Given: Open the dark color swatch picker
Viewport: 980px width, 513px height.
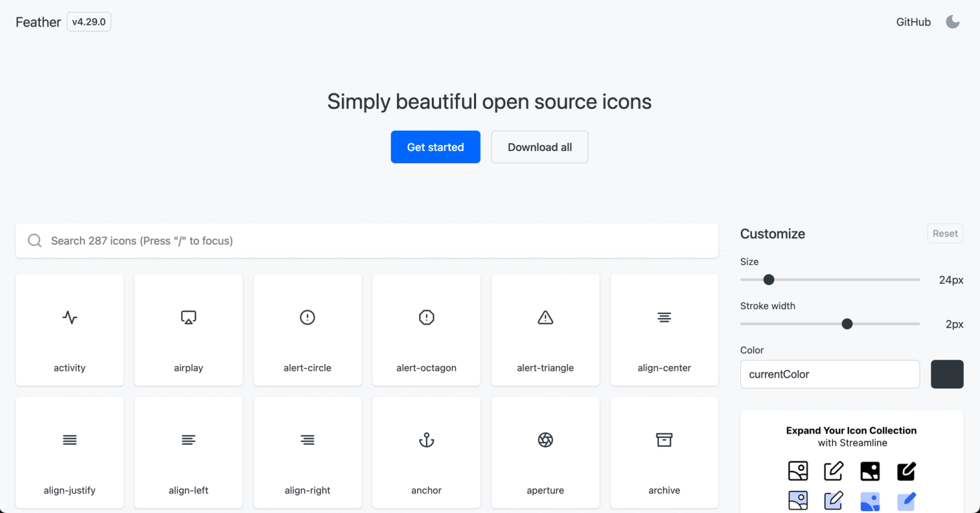Looking at the screenshot, I should (x=947, y=374).
